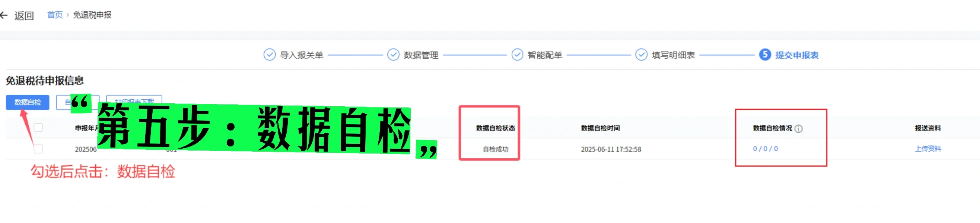Click the 报送资料 column header

927,128
